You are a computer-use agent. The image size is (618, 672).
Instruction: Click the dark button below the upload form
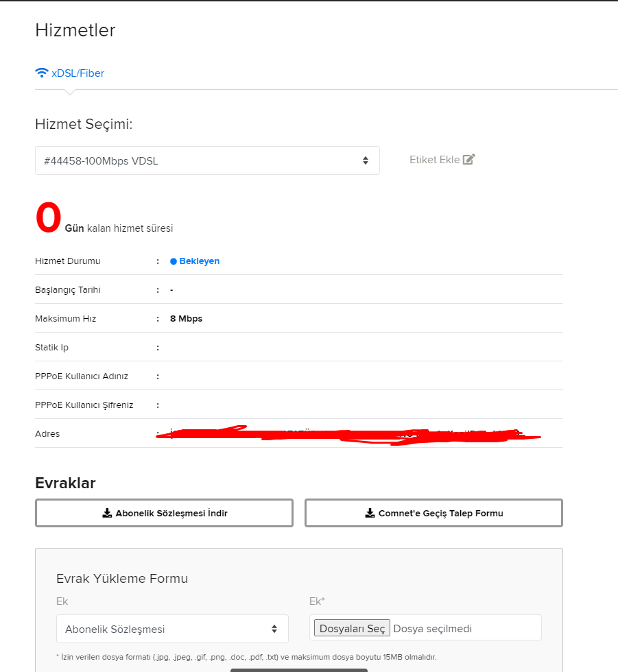(x=299, y=669)
